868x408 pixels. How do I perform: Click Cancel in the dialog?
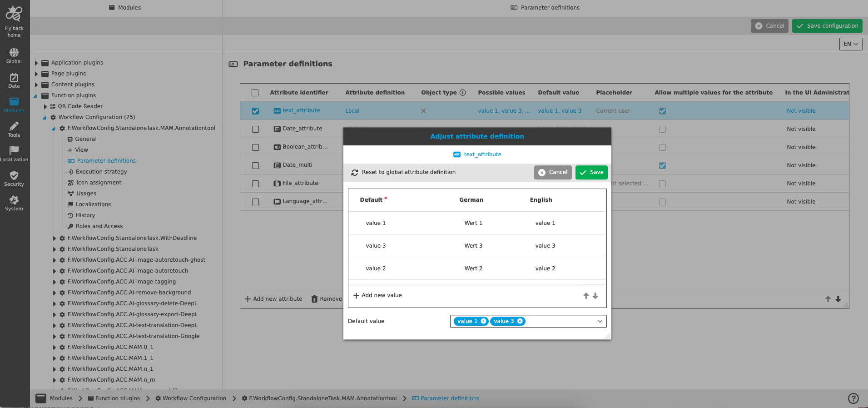tap(553, 172)
